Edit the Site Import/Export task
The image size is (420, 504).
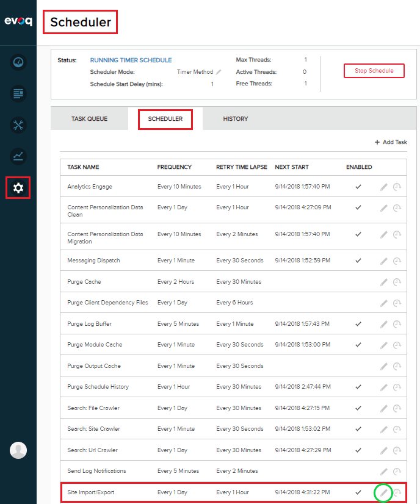click(x=383, y=492)
